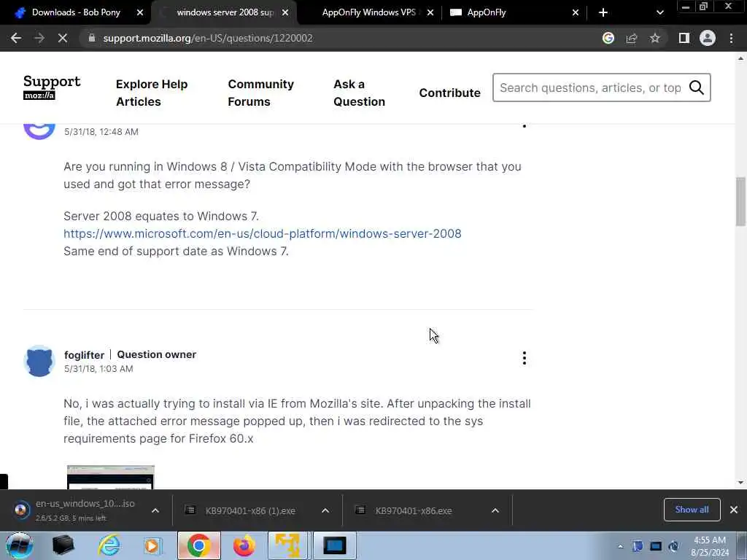Open the Chrome three-dot menu
This screenshot has height=560, width=747.
[731, 38]
